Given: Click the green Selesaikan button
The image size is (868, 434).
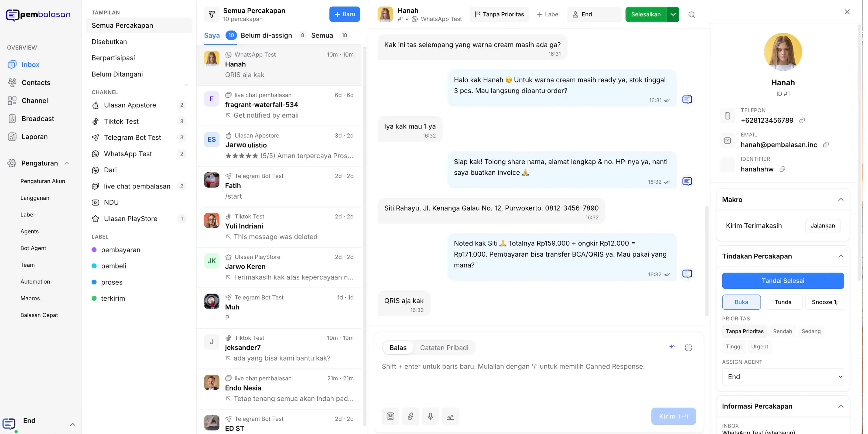Looking at the screenshot, I should point(645,14).
